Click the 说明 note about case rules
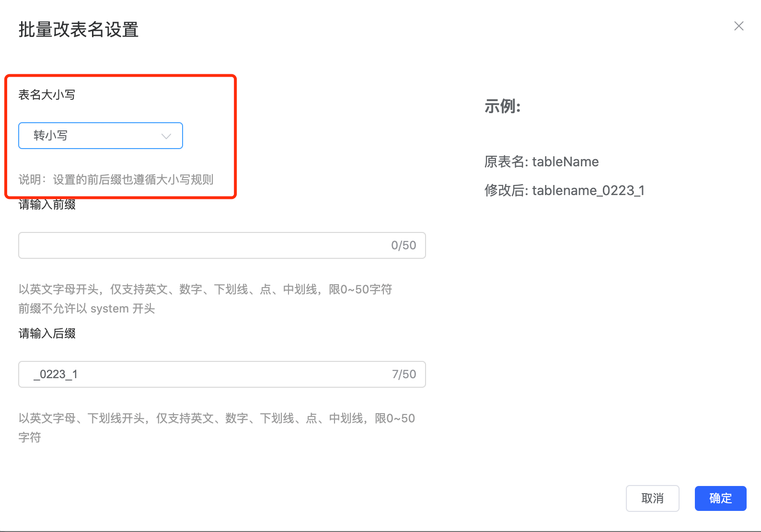 tap(116, 180)
